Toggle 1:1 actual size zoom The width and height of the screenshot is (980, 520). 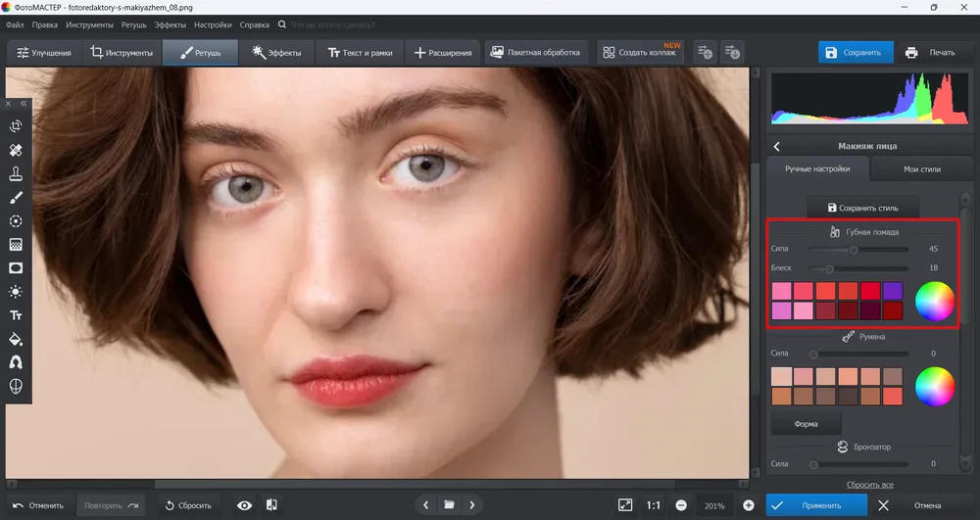click(653, 505)
